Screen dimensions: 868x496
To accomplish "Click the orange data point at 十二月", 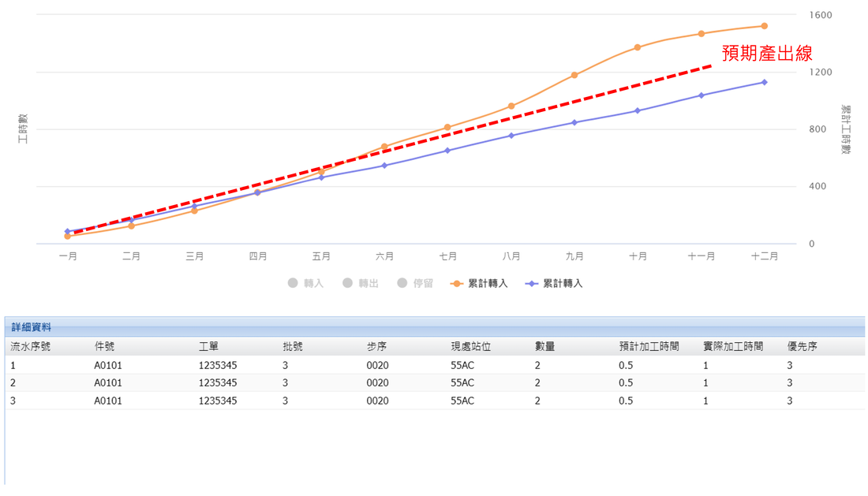I will (x=765, y=26).
